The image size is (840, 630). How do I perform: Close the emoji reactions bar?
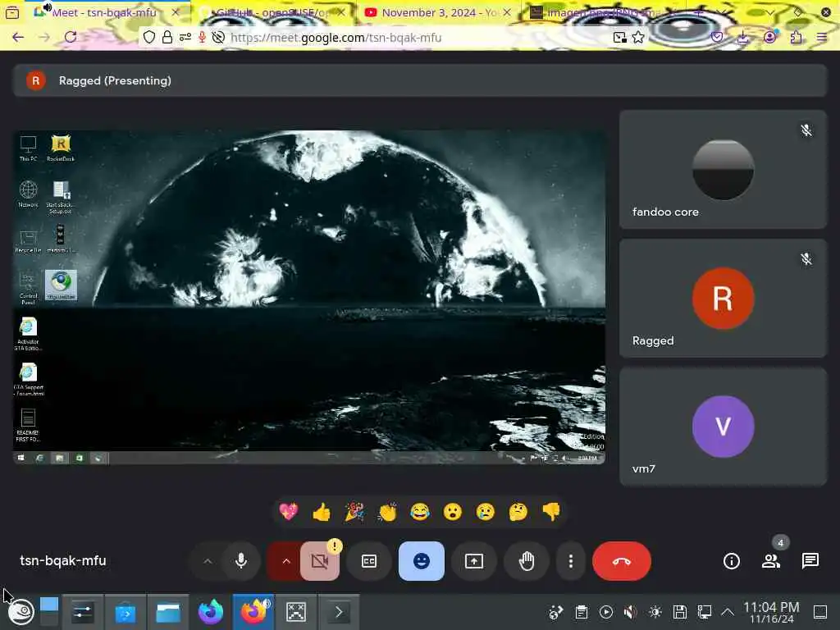(x=421, y=561)
